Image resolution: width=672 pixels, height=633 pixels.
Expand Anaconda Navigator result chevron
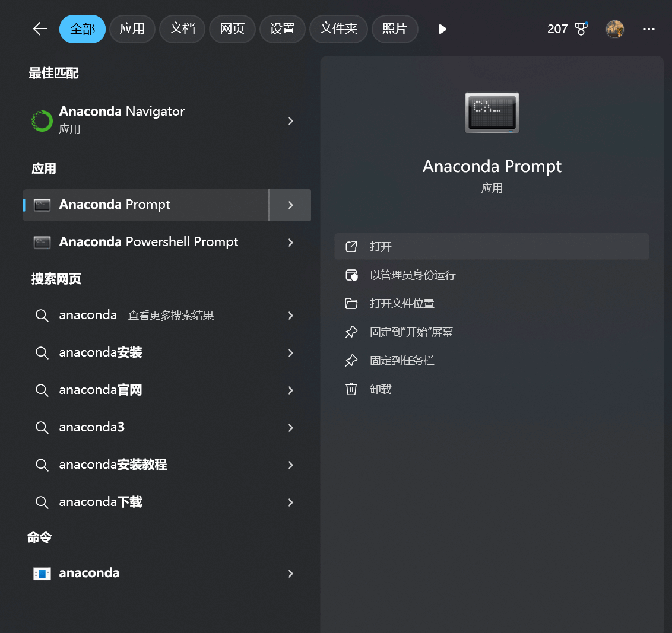tap(290, 121)
